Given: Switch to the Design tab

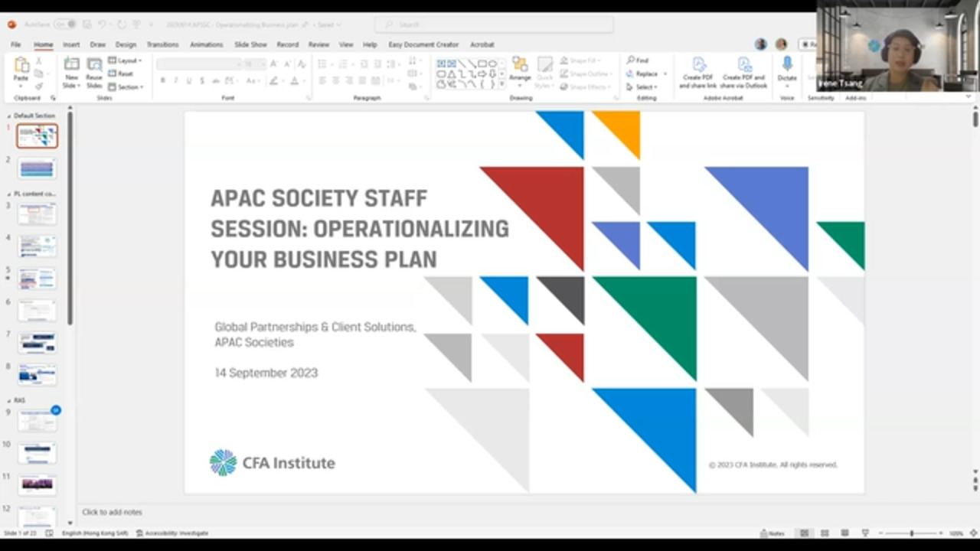Looking at the screenshot, I should click(x=126, y=44).
